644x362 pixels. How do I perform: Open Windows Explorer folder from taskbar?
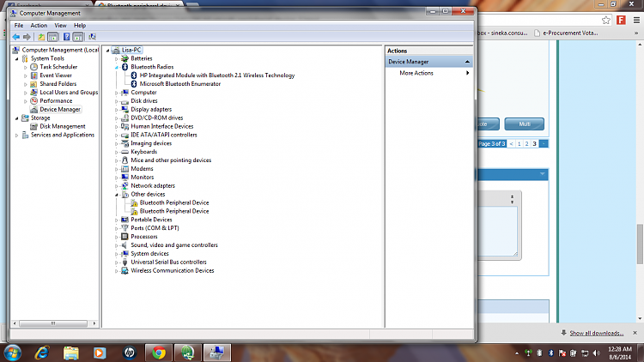(x=71, y=353)
